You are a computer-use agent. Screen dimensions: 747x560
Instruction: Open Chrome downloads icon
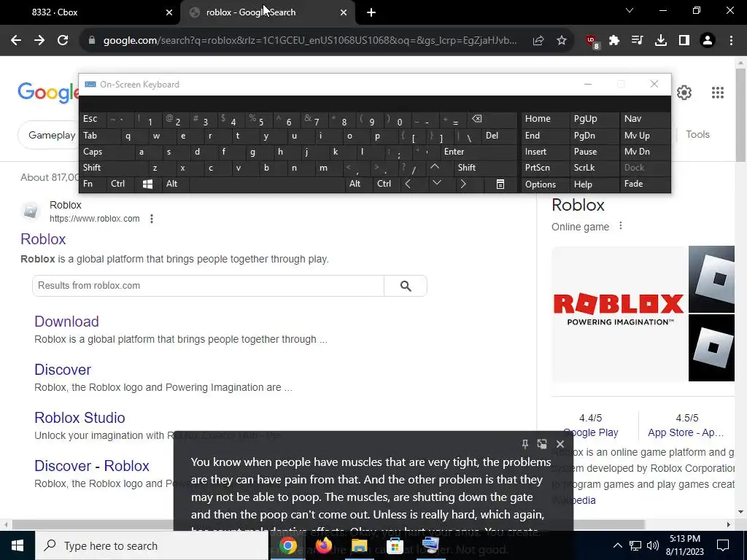click(661, 41)
